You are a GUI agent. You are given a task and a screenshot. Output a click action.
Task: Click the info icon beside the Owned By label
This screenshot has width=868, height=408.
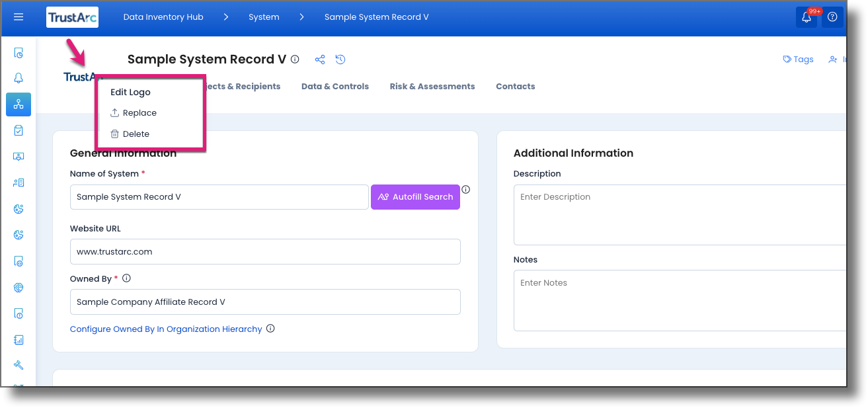126,278
